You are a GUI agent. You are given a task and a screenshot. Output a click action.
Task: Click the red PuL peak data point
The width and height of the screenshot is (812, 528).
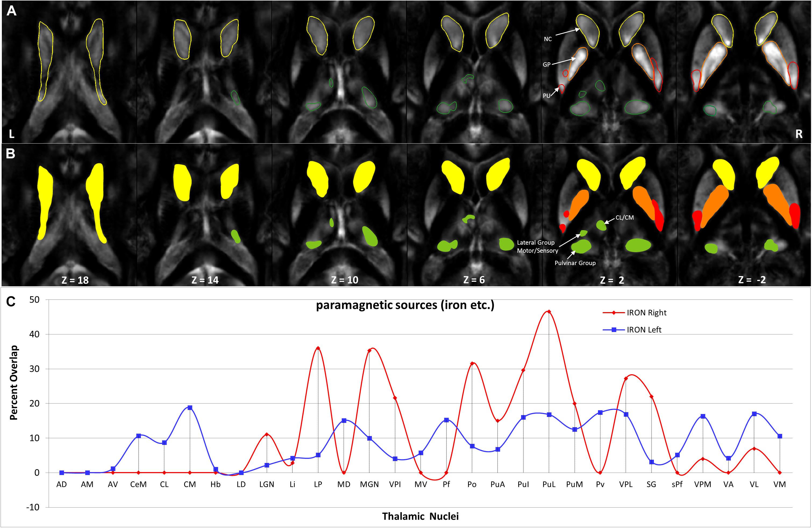(549, 311)
